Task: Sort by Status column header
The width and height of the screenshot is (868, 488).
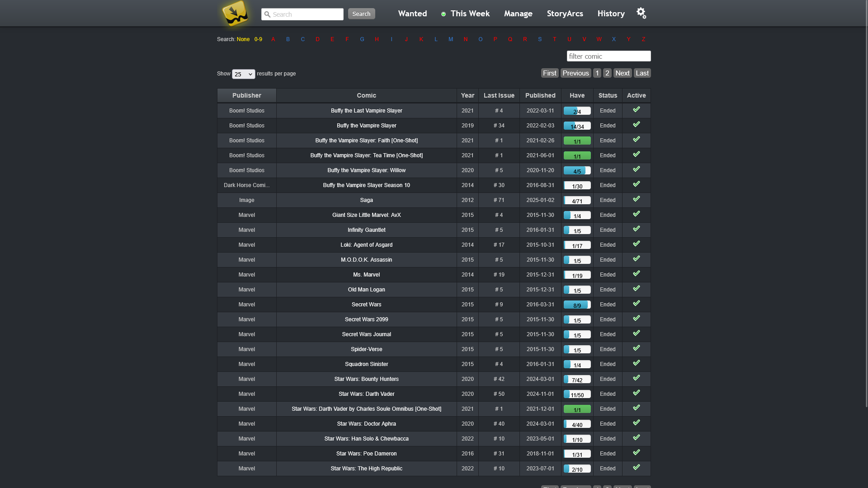Action: (x=608, y=95)
